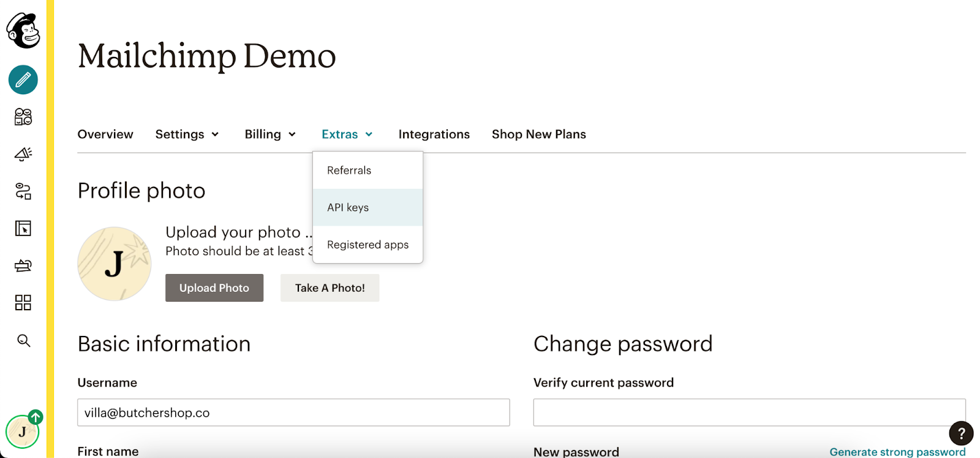This screenshot has height=458, width=980.
Task: Open the Create pencil icon
Action: 23,80
